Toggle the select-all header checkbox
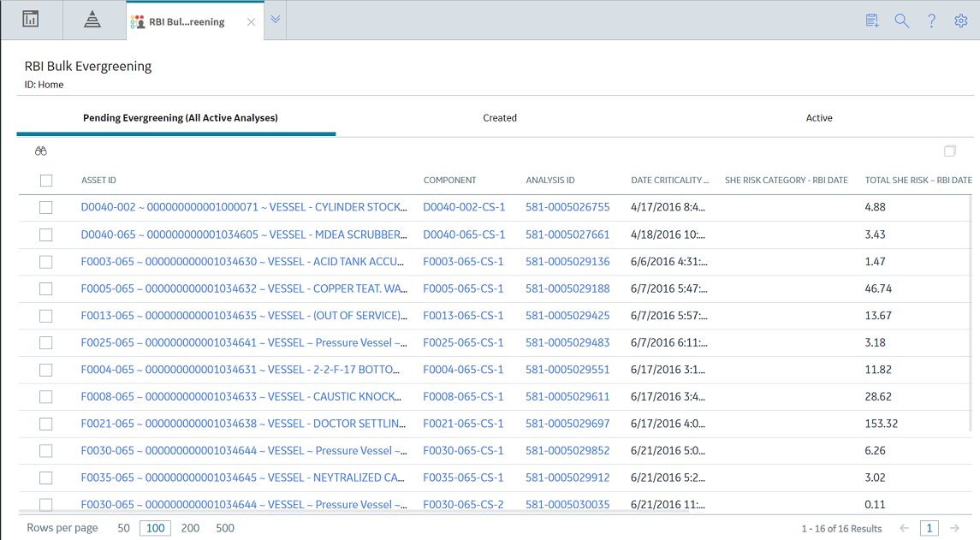 46,181
